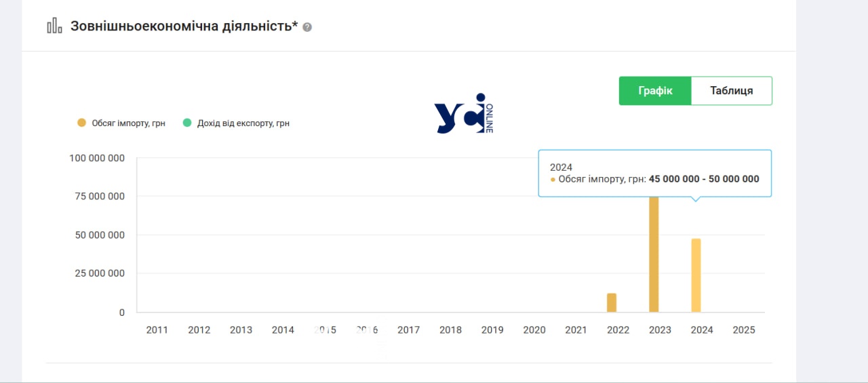This screenshot has width=868, height=383.
Task: Click the 2018 year axis label
Action: 450,330
